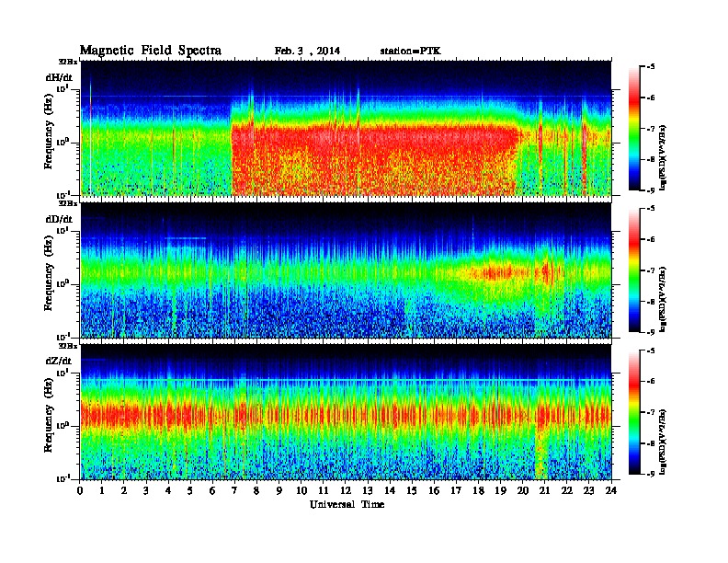
Task: Click hour '24' on the time axis
Action: tap(611, 490)
